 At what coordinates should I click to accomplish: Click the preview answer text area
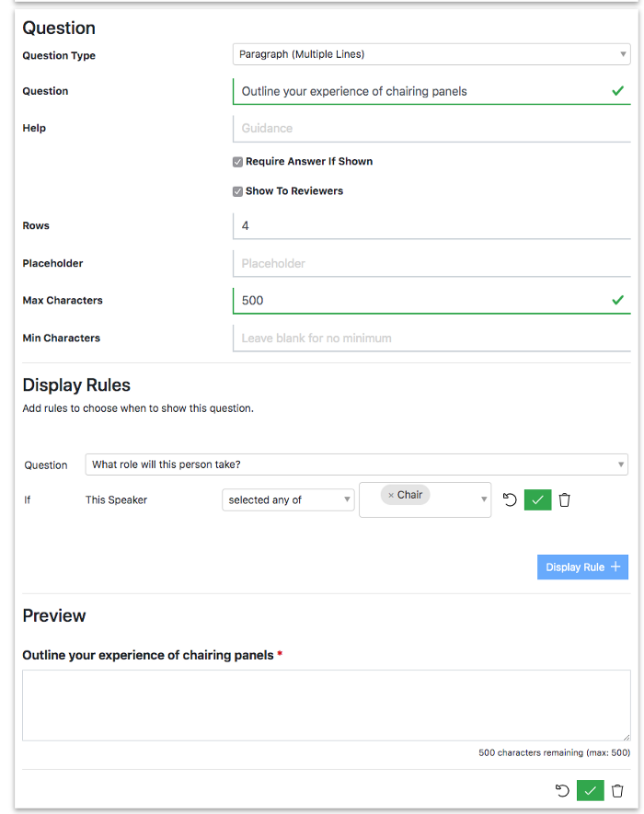327,705
